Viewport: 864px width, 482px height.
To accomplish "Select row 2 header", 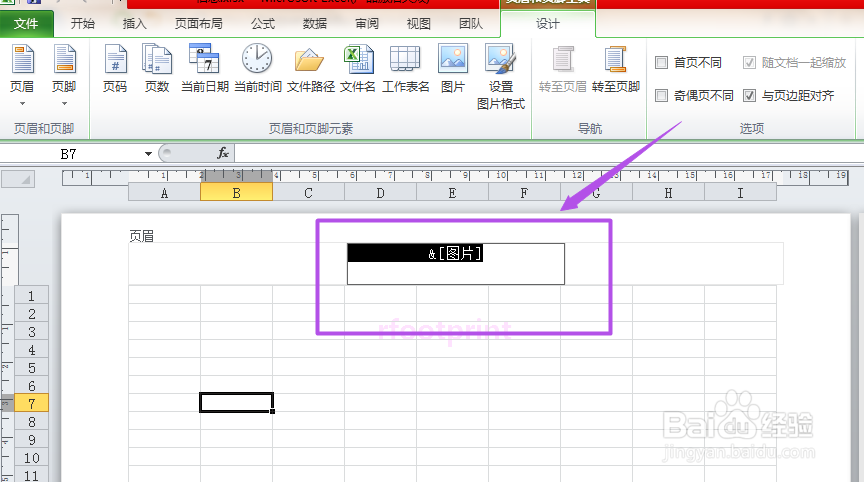I will point(31,314).
